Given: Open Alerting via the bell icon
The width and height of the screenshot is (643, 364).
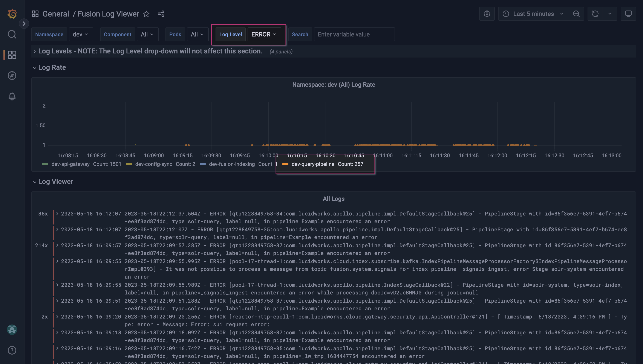Looking at the screenshot, I should pos(12,96).
